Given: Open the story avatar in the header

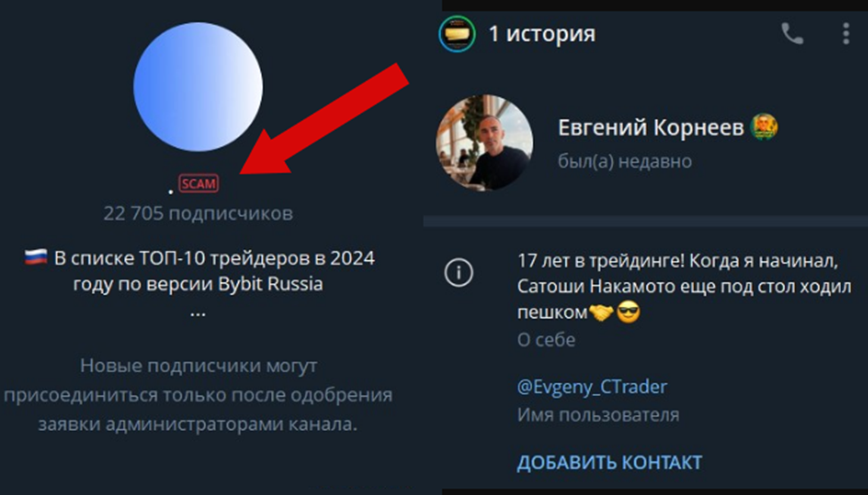Looking at the screenshot, I should coord(456,34).
